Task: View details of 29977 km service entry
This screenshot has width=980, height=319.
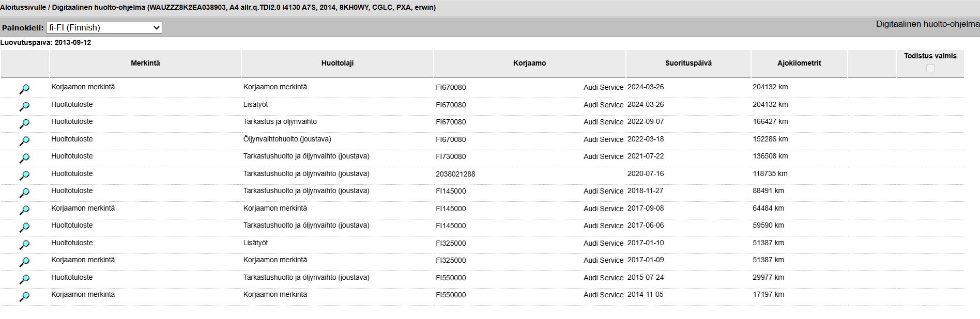Action: (24, 279)
